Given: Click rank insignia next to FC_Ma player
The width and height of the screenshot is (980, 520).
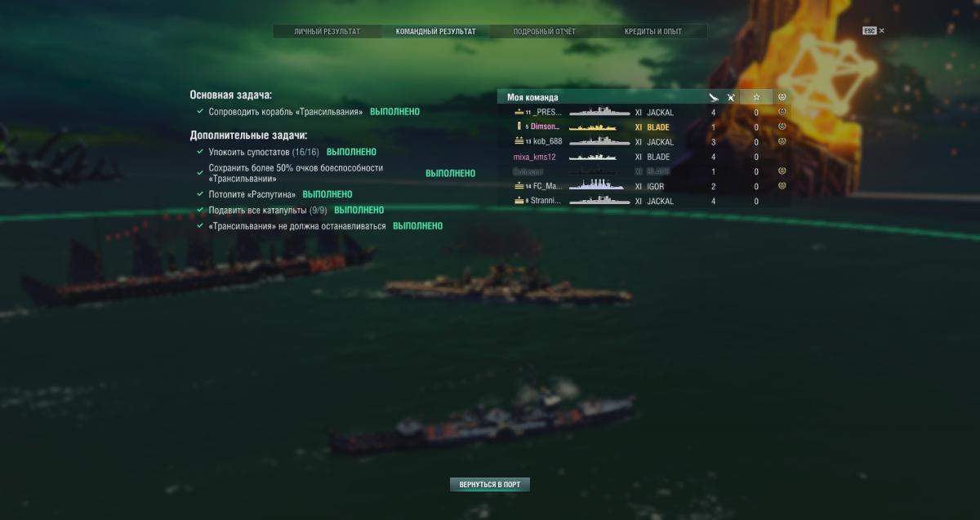Looking at the screenshot, I should coord(519,186).
